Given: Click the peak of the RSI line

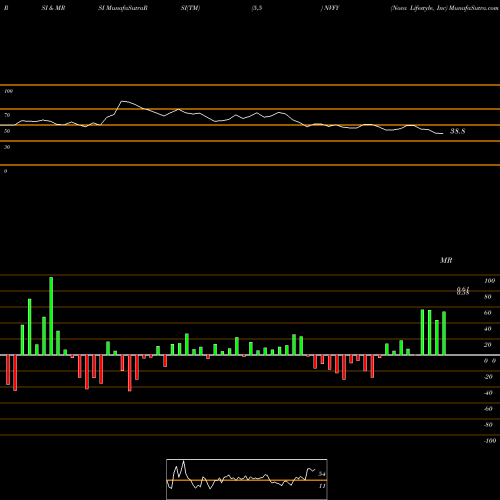Looking at the screenshot, I should coord(122,101).
